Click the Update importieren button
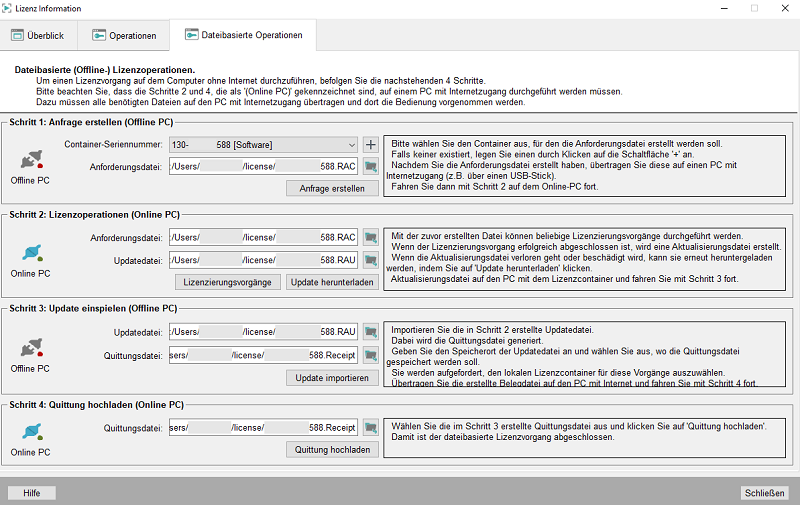The image size is (800, 505). tap(332, 378)
